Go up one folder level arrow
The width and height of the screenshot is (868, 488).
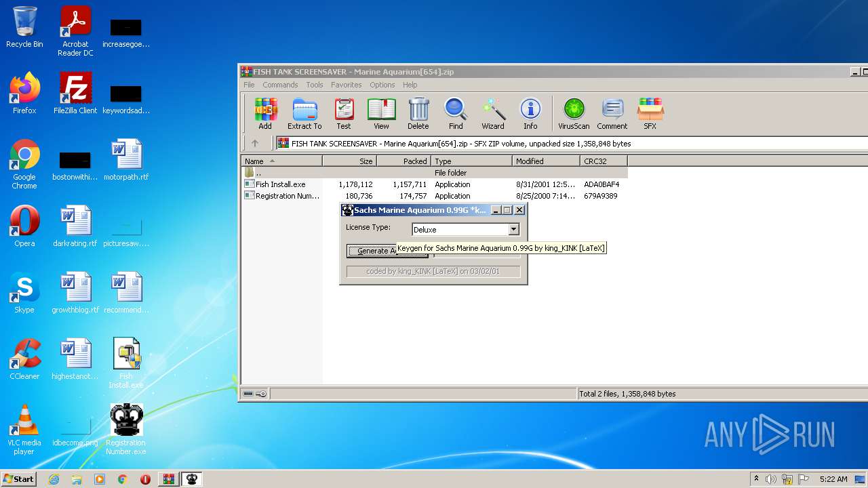(x=255, y=143)
